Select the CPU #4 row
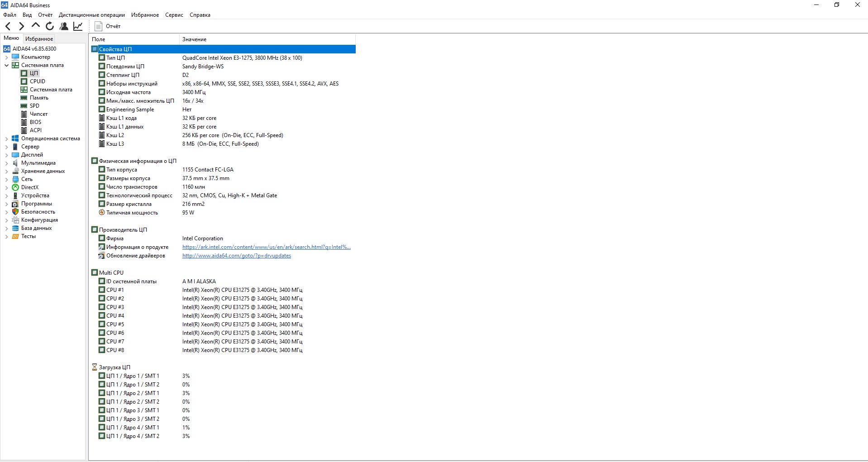Image resolution: width=868 pixels, height=462 pixels. pos(223,316)
